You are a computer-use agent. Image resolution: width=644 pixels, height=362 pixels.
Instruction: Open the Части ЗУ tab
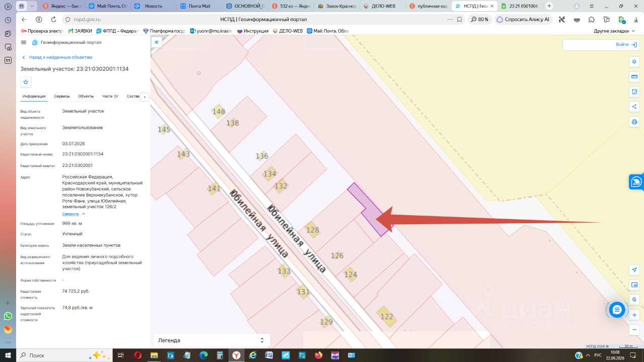[110, 96]
